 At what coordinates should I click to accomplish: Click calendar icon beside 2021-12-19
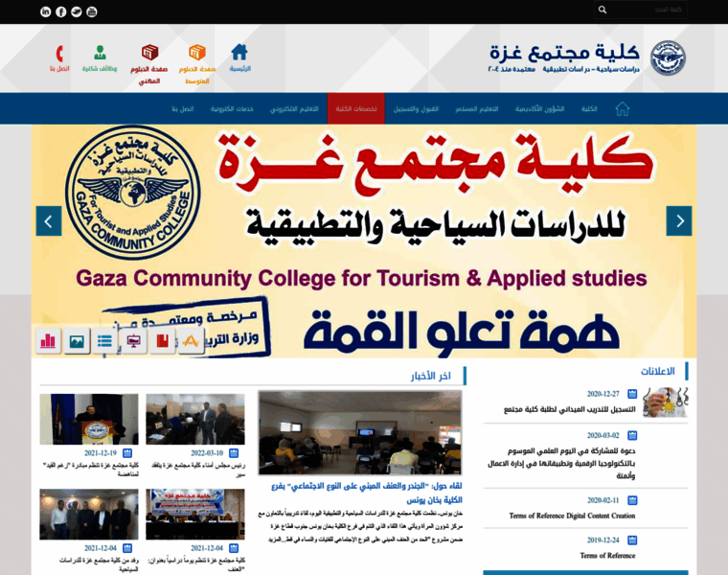(x=127, y=453)
